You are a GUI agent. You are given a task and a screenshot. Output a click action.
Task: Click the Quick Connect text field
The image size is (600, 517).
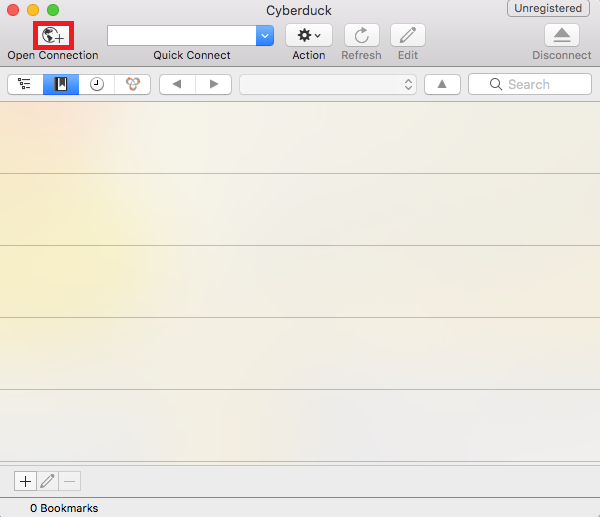coord(182,35)
